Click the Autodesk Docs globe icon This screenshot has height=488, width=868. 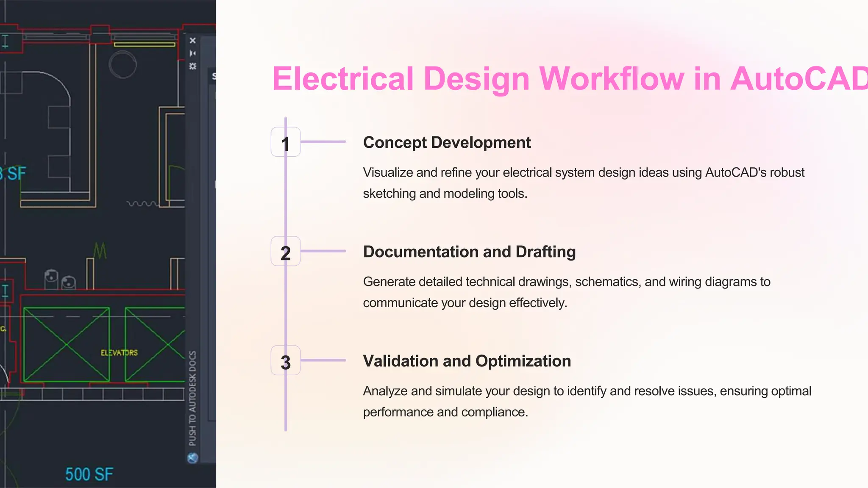192,458
